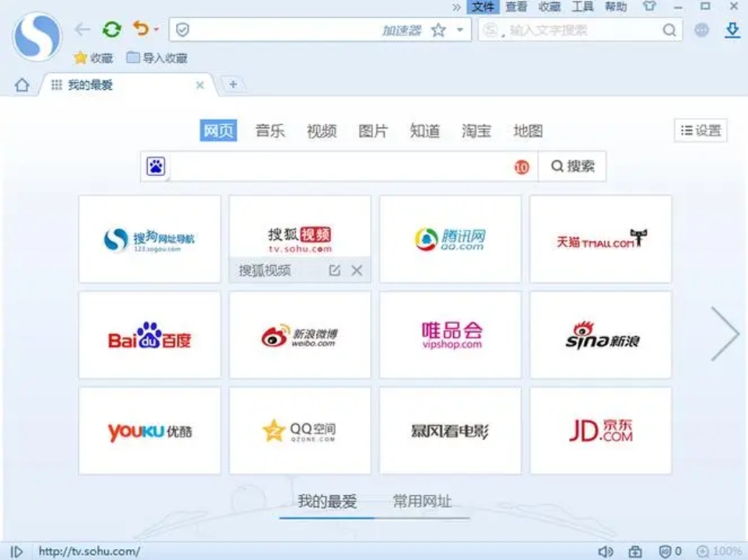The image size is (748, 560).
Task: Click the magnifier icon in toolbar search box
Action: 669,30
